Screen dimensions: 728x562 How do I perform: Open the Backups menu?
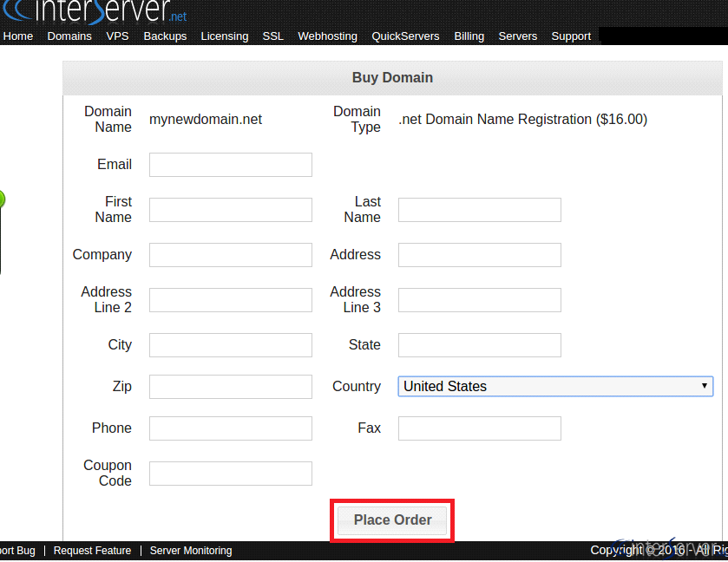[165, 36]
